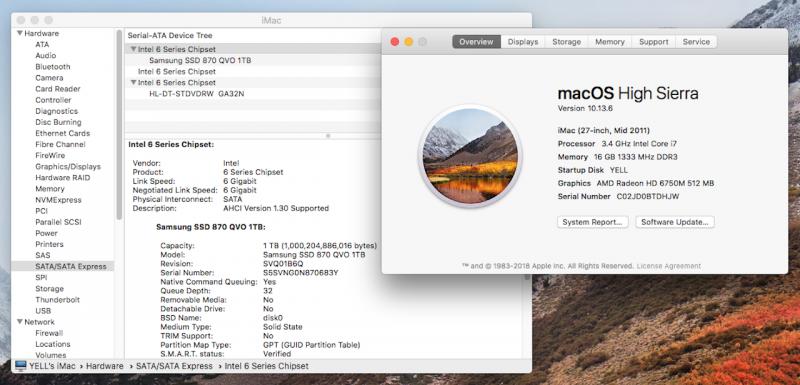Select Thunderbolt in the sidebar
The width and height of the screenshot is (800, 385).
click(x=58, y=300)
